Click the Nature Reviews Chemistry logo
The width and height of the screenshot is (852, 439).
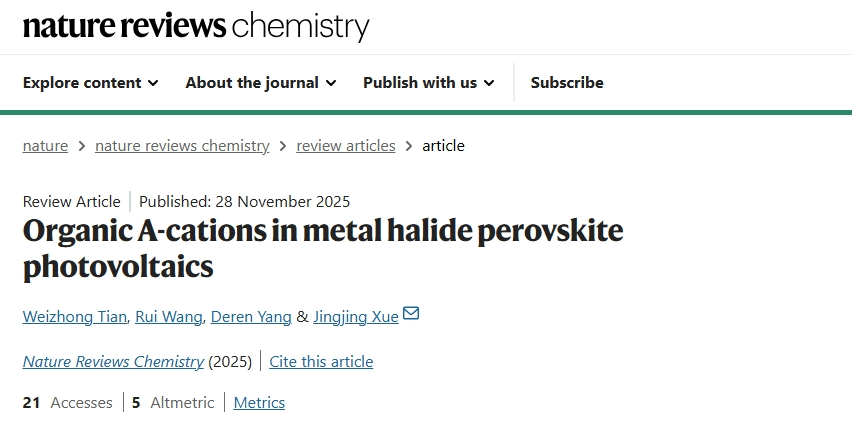click(x=196, y=25)
